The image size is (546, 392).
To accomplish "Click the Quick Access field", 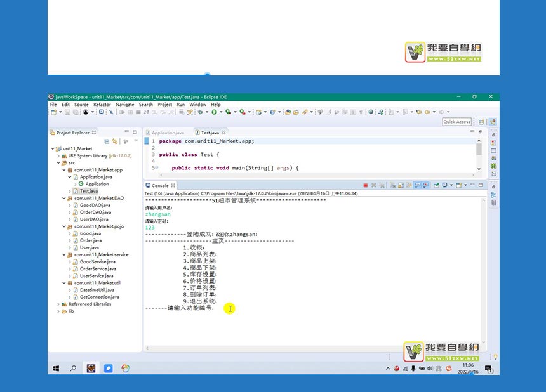I will click(457, 122).
